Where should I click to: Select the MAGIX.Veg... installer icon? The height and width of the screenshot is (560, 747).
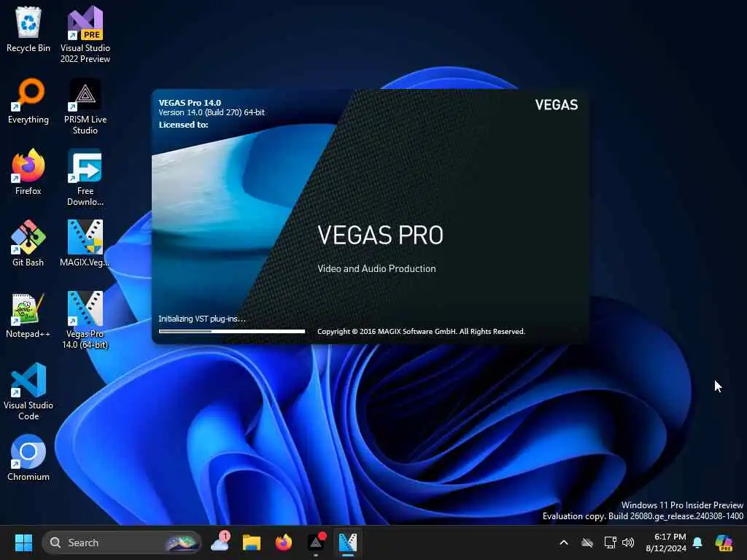85,244
